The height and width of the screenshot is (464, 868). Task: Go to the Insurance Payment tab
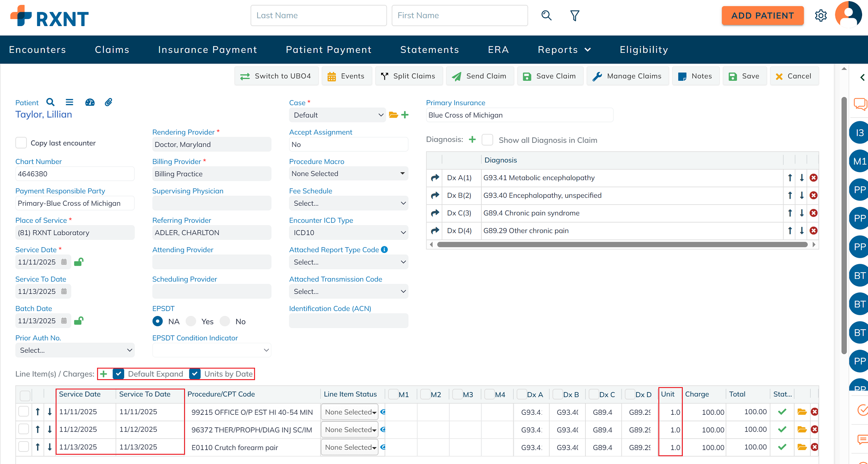pos(208,50)
